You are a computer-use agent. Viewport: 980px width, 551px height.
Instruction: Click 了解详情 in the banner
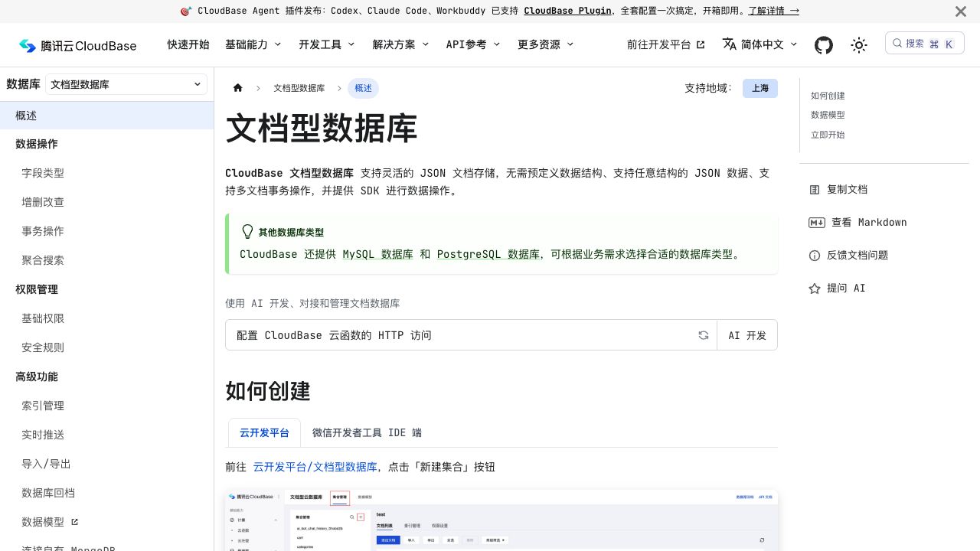coord(773,11)
